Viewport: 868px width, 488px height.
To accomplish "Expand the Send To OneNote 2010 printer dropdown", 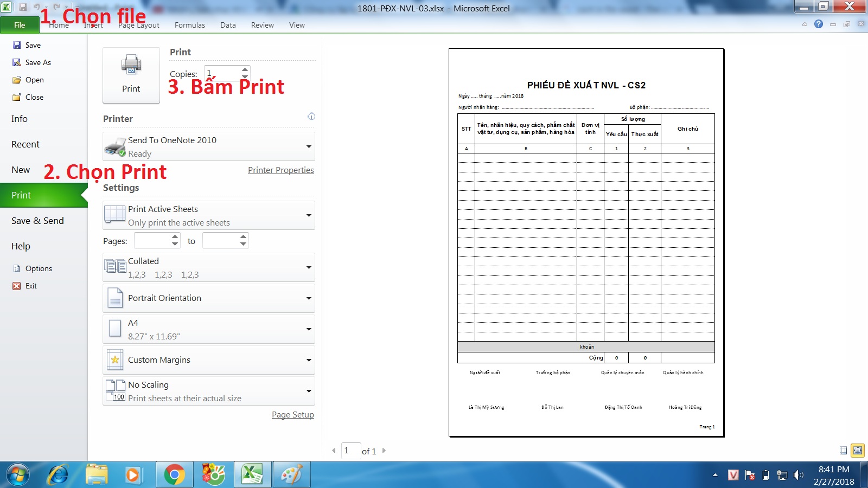I will point(309,146).
